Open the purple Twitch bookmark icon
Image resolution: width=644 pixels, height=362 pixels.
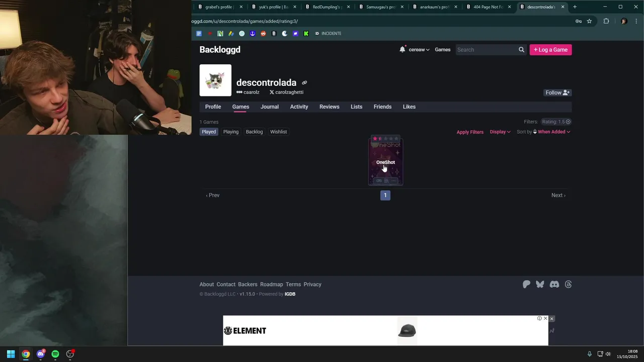(295, 34)
